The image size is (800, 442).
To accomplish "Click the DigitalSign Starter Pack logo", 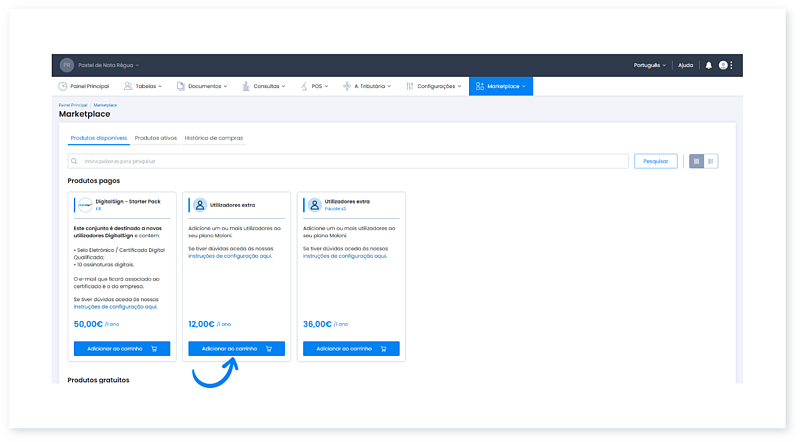I will (85, 204).
